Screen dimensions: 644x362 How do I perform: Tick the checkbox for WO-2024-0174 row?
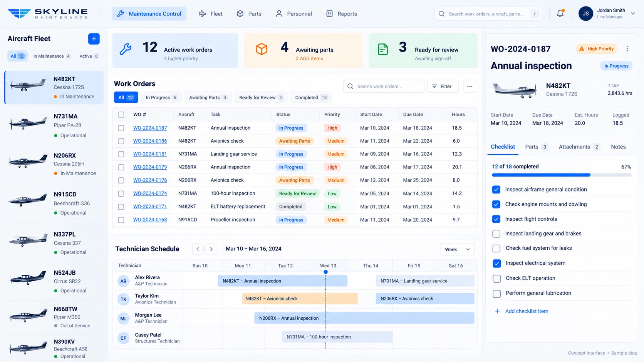[x=121, y=194]
